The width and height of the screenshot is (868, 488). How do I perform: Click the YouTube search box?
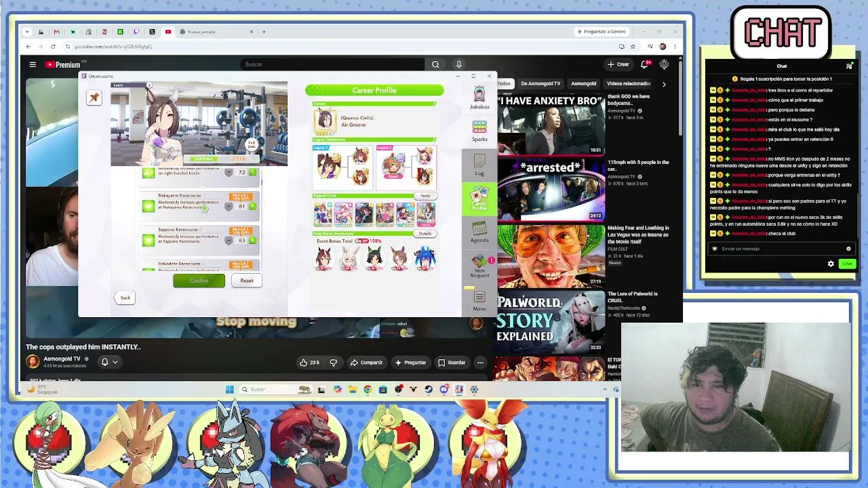coord(332,64)
